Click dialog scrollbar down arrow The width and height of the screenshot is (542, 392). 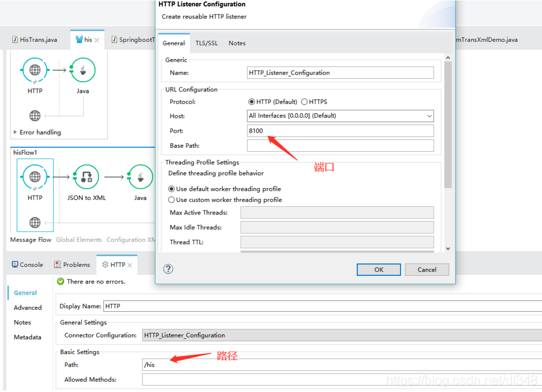pyautogui.click(x=448, y=249)
